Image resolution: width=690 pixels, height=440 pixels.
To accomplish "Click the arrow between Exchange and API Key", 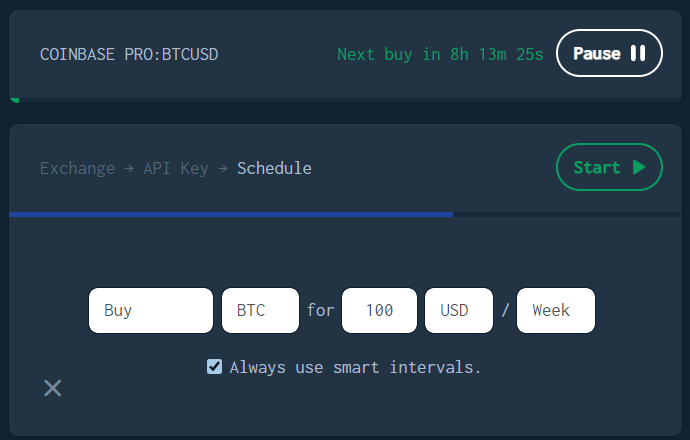I will click(x=129, y=169).
